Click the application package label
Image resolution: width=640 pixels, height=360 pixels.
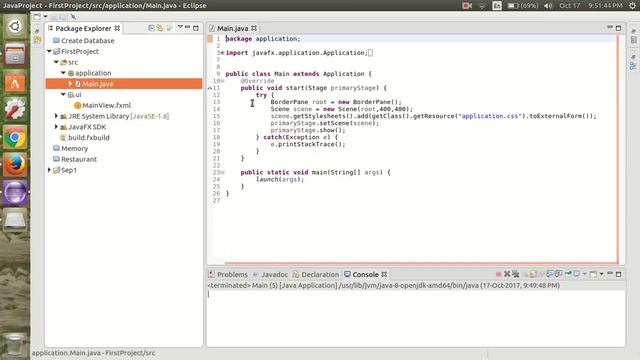[93, 73]
